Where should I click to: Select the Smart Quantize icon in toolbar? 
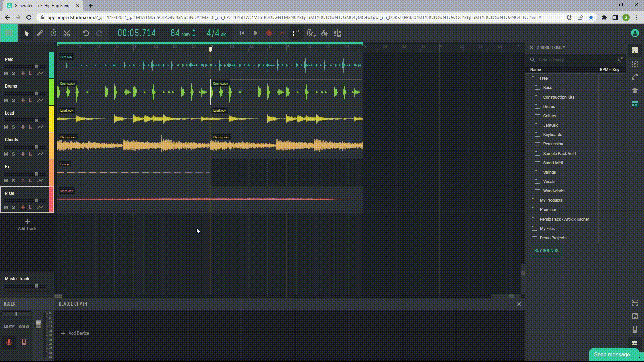338,33
